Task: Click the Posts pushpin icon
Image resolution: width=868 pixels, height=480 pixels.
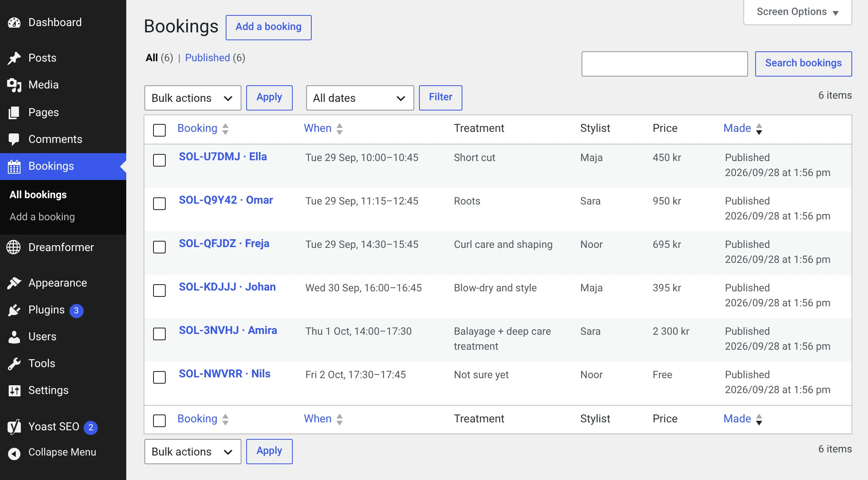Action: (14, 58)
